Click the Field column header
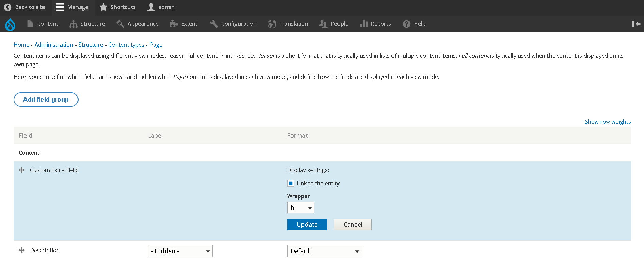 (x=25, y=136)
